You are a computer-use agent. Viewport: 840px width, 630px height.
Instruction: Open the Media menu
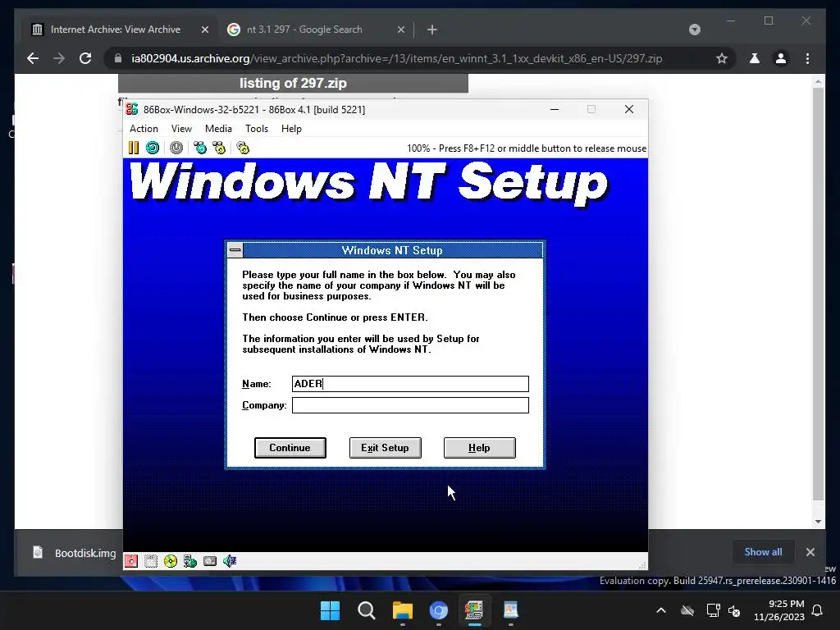coord(218,129)
